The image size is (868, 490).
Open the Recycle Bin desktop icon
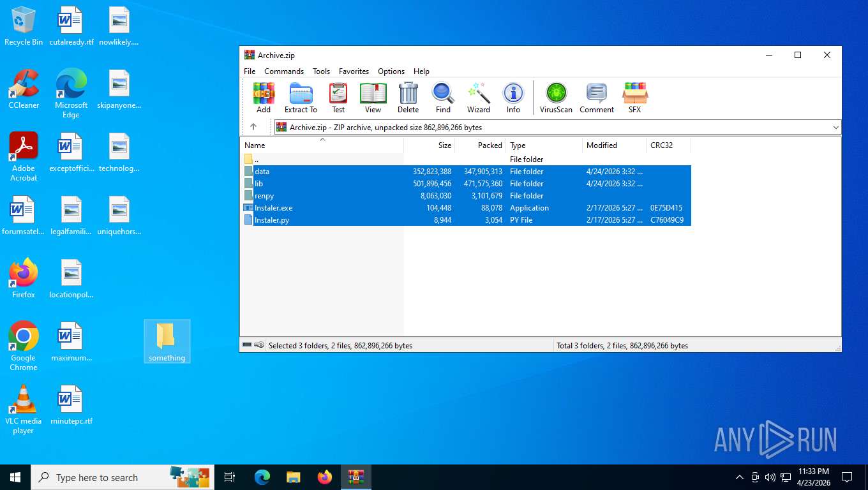coord(24,26)
